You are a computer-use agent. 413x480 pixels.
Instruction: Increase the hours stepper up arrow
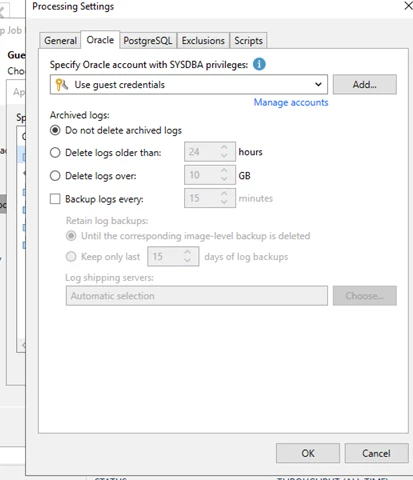(x=224, y=147)
